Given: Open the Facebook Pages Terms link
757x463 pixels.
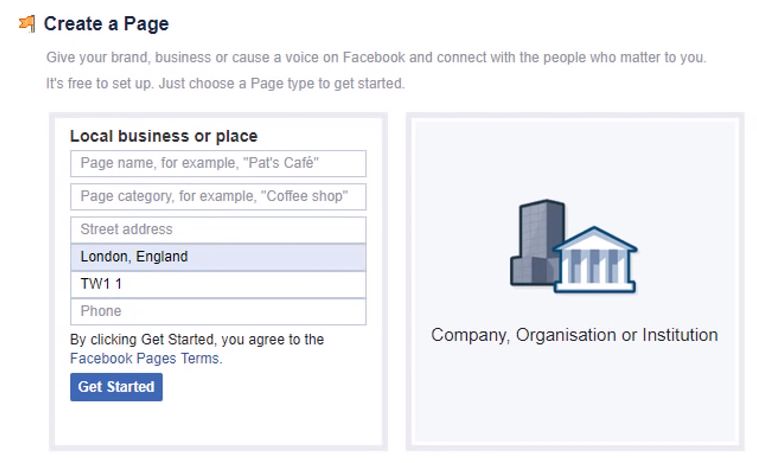Looking at the screenshot, I should coord(145,358).
